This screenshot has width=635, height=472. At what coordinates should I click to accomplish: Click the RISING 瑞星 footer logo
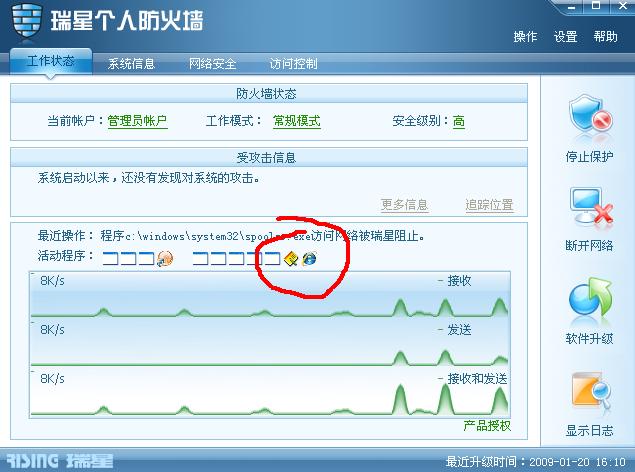tap(60, 461)
